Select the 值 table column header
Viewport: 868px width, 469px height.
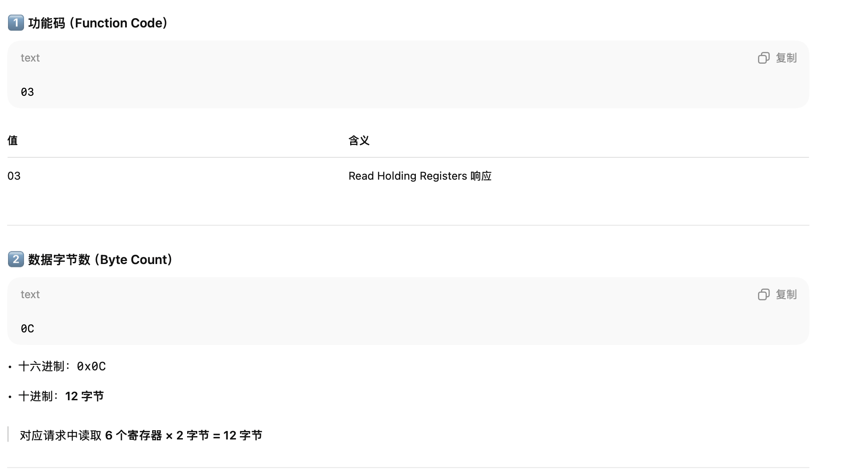tap(13, 140)
